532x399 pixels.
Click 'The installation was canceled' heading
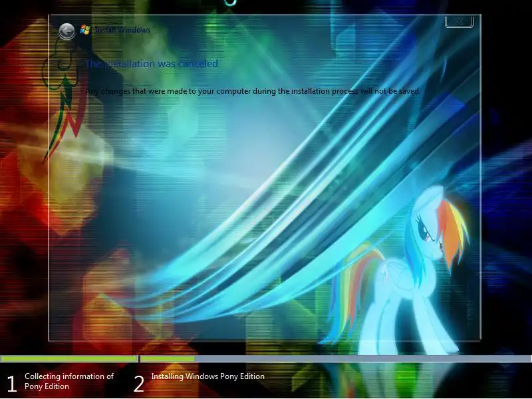[152, 63]
